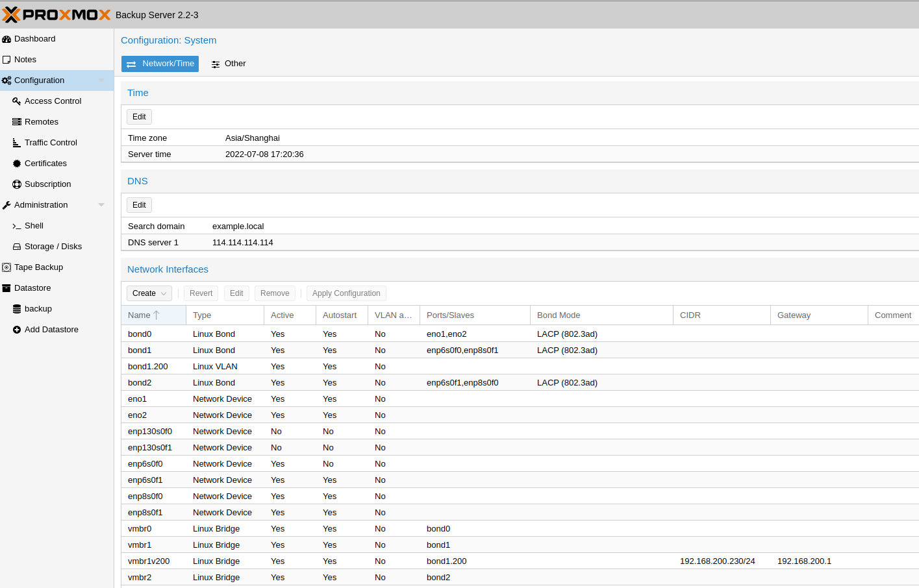Select the vmbr1v200 bridge row
This screenshot has height=588, width=919.
(x=520, y=561)
